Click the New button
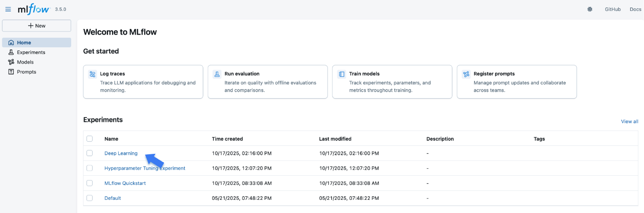The height and width of the screenshot is (213, 644). click(36, 25)
